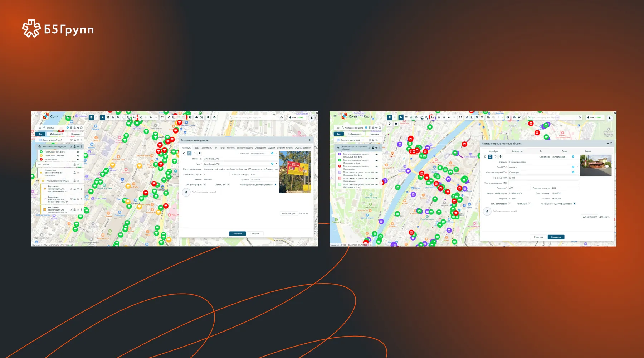Click the save disk icon in Нестационарные торговые объекты dialog
The height and width of the screenshot is (358, 644).
tap(490, 156)
